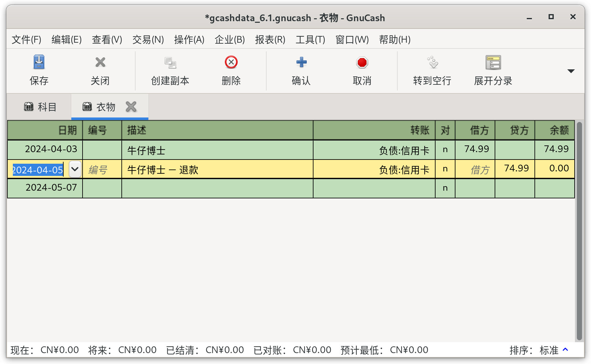The image size is (591, 364).
Task: Click the 编号 placeholder field in edited row
Action: 102,169
